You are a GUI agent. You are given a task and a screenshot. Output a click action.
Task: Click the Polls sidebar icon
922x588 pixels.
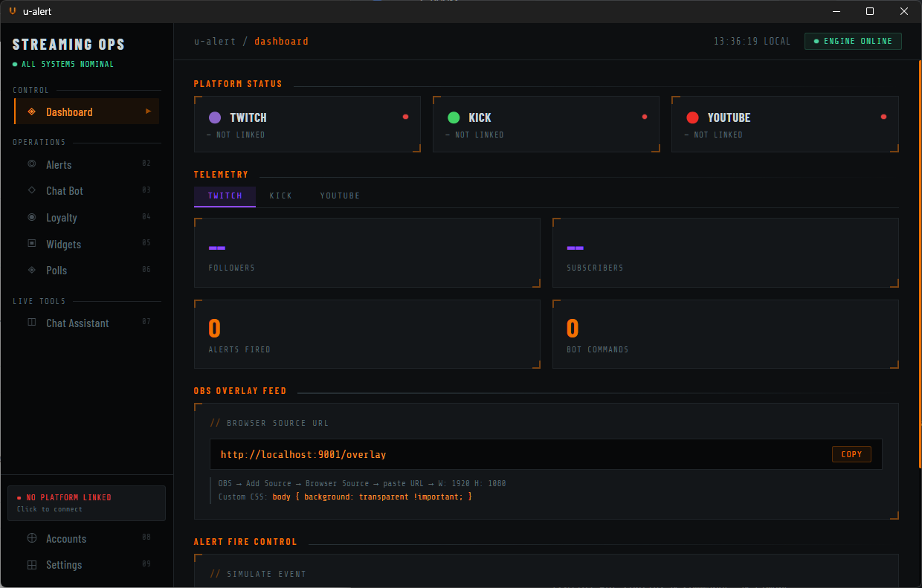(x=31, y=270)
